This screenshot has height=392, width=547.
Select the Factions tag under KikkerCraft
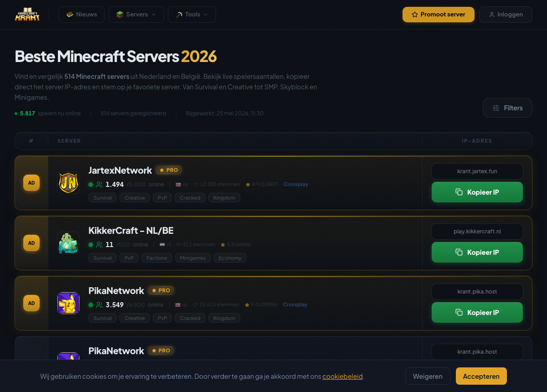tap(157, 258)
